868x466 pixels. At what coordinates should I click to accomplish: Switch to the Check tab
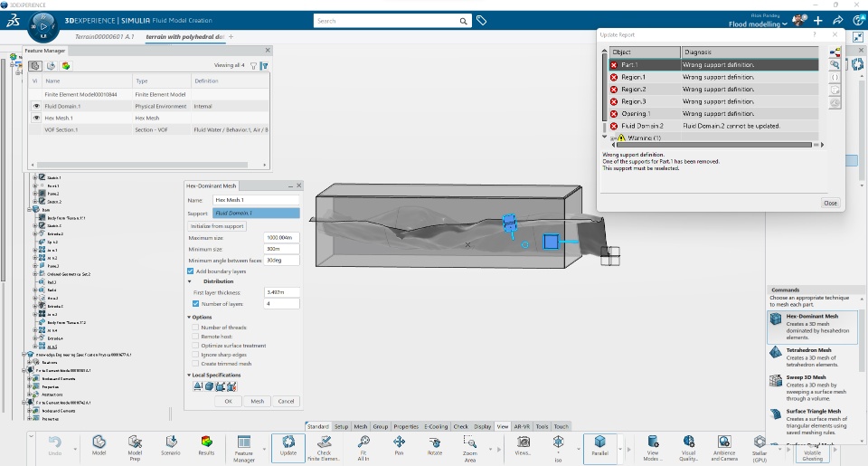point(460,426)
